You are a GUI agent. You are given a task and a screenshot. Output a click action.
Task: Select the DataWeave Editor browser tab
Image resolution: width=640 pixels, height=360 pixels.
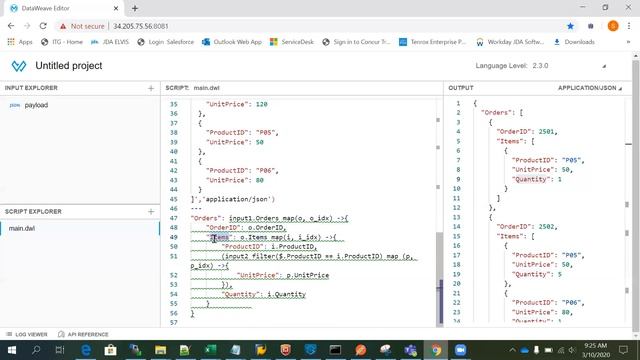coord(64,8)
